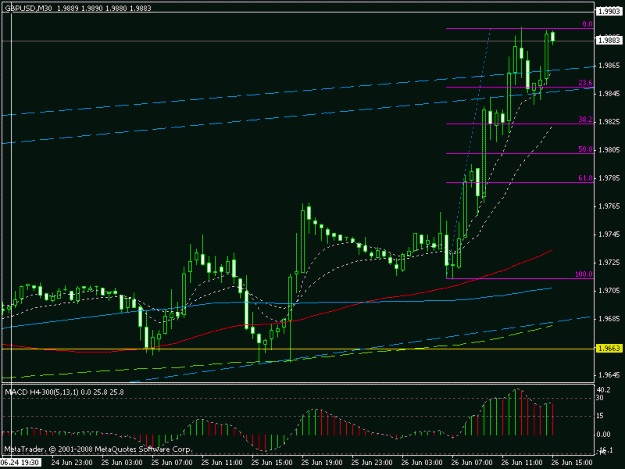625x469 pixels.
Task: Select the Fibonacci 38.2 level label
Action: coord(586,120)
